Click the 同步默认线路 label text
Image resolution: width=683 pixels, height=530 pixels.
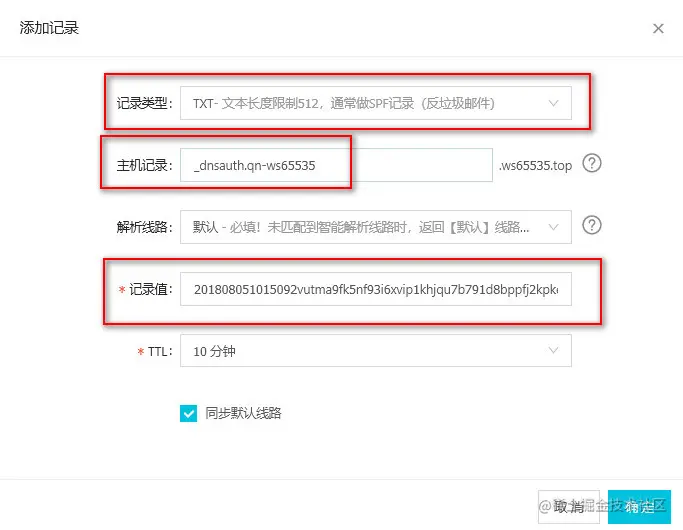(243, 413)
